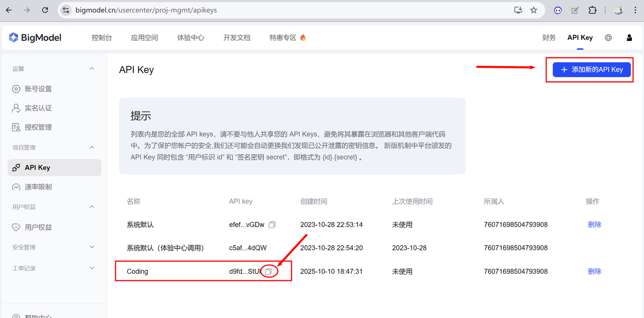644x318 pixels.
Task: Open the 财务 header item
Action: (549, 38)
